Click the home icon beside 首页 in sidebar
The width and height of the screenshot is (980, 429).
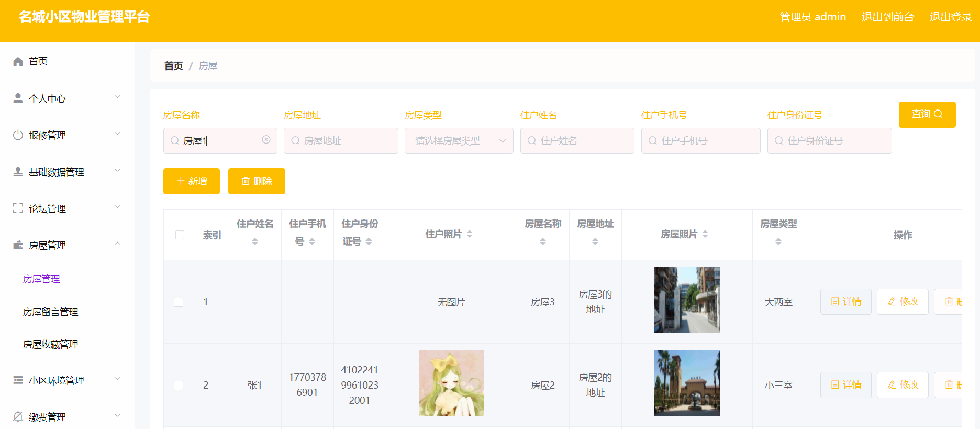[18, 61]
